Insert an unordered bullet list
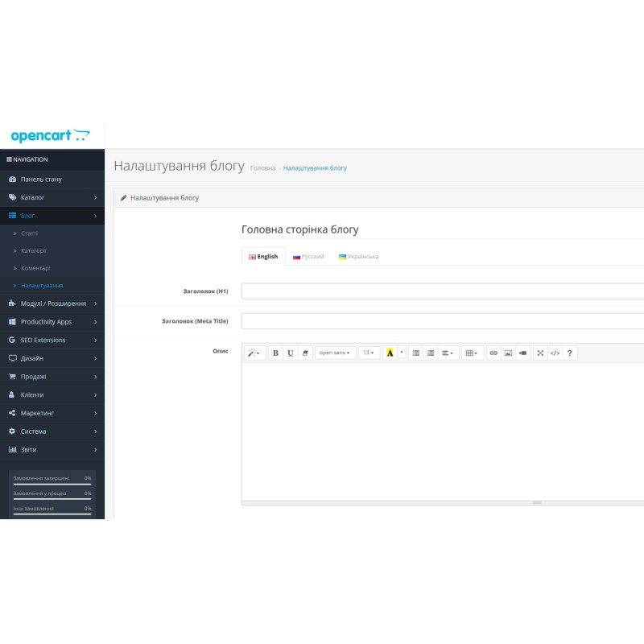The width and height of the screenshot is (644, 644). click(415, 353)
